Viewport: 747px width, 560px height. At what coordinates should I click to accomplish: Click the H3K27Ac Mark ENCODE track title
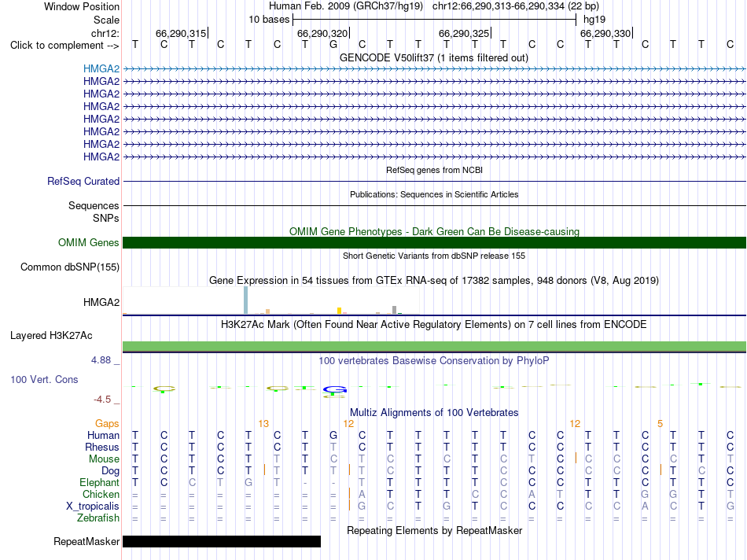(434, 325)
